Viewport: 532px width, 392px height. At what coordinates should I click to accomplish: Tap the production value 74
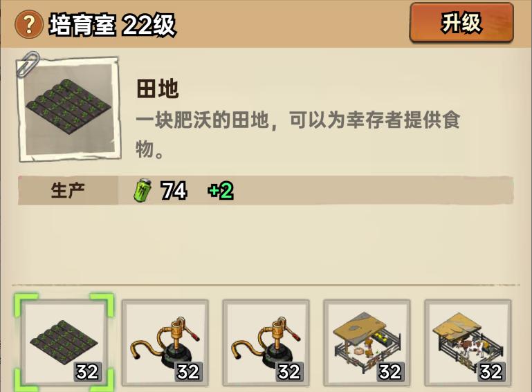coord(174,191)
